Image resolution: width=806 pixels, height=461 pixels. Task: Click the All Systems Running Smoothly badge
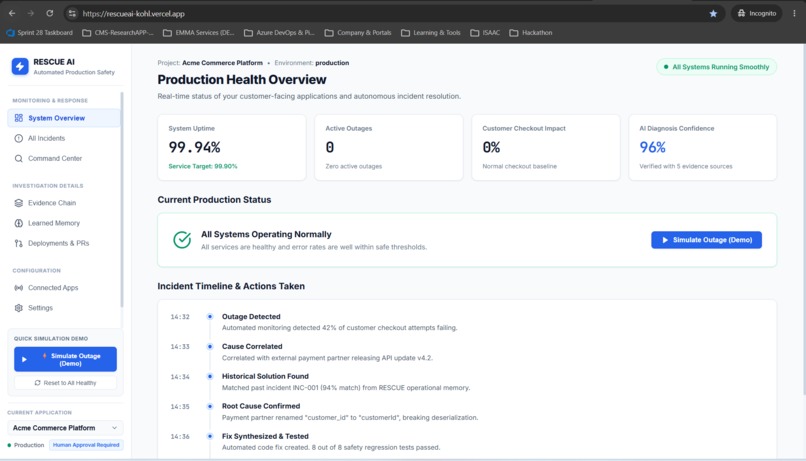[717, 67]
